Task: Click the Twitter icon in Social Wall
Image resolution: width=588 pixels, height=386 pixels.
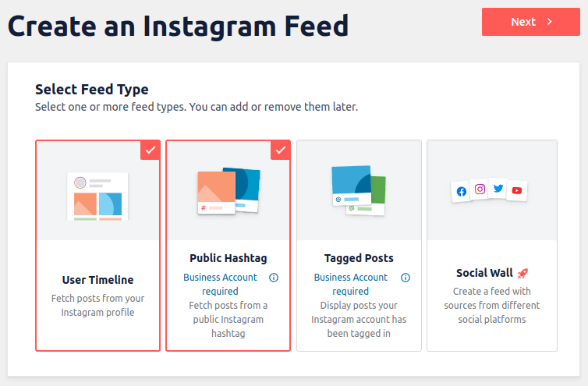Action: (x=498, y=188)
